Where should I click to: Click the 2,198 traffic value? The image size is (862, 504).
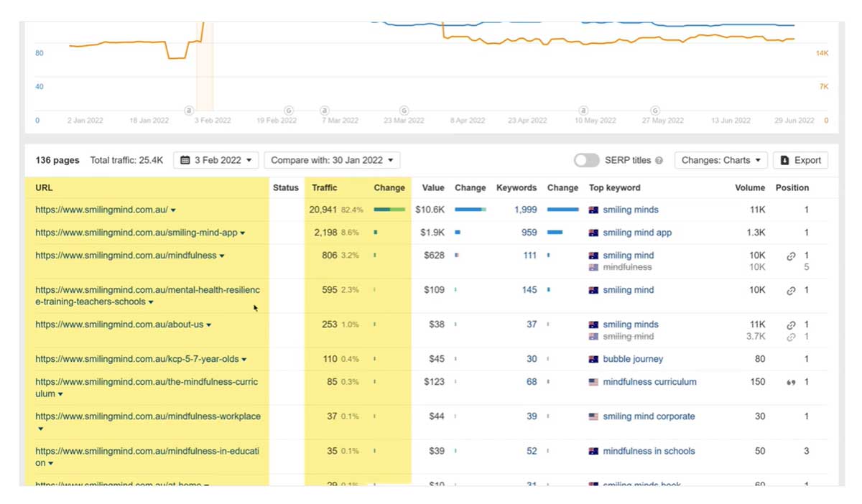point(325,233)
